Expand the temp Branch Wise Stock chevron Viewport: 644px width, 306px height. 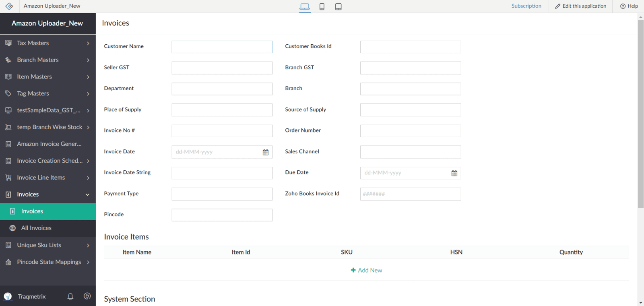(88, 127)
